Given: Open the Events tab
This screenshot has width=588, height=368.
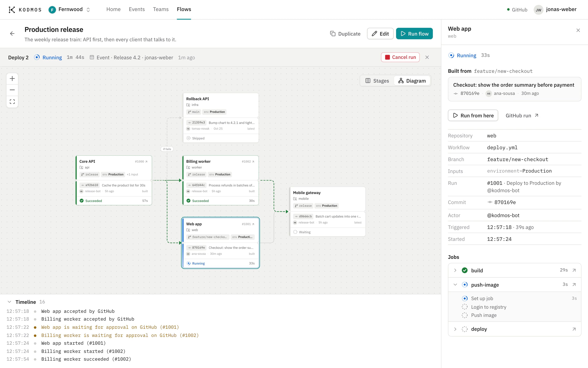Looking at the screenshot, I should coord(137,9).
